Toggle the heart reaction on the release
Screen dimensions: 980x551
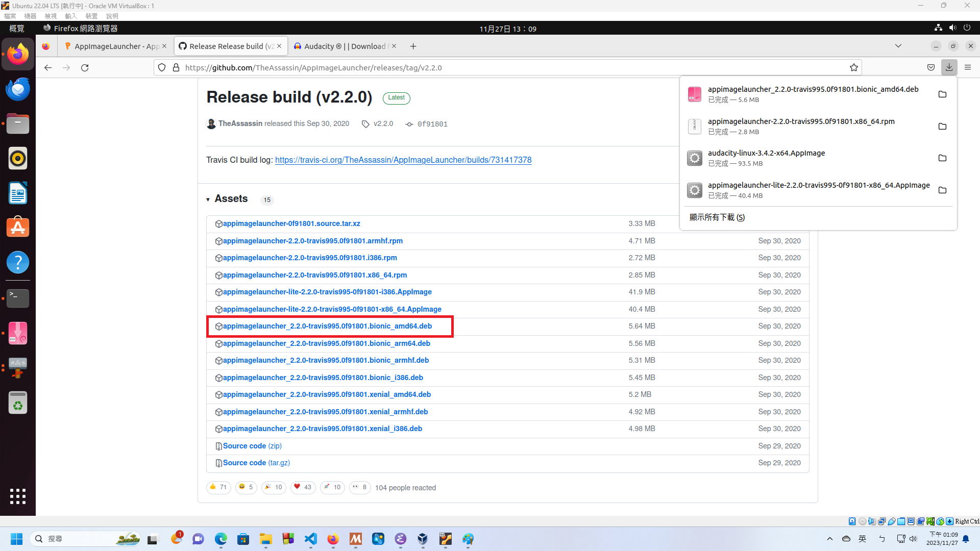303,487
